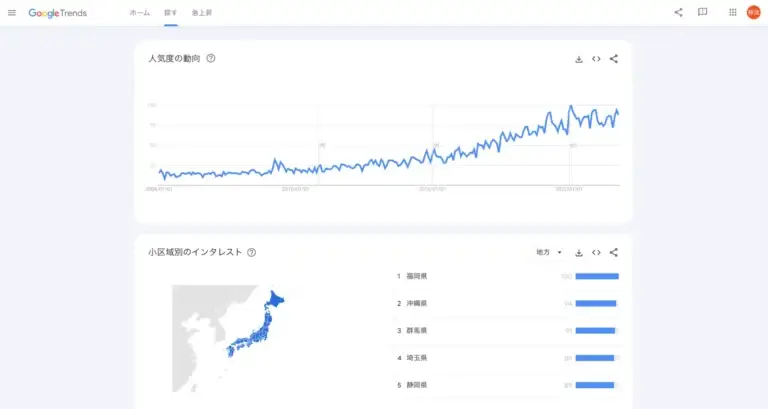Select 福岡県 in the ranking list
The height and width of the screenshot is (409, 768).
416,276
